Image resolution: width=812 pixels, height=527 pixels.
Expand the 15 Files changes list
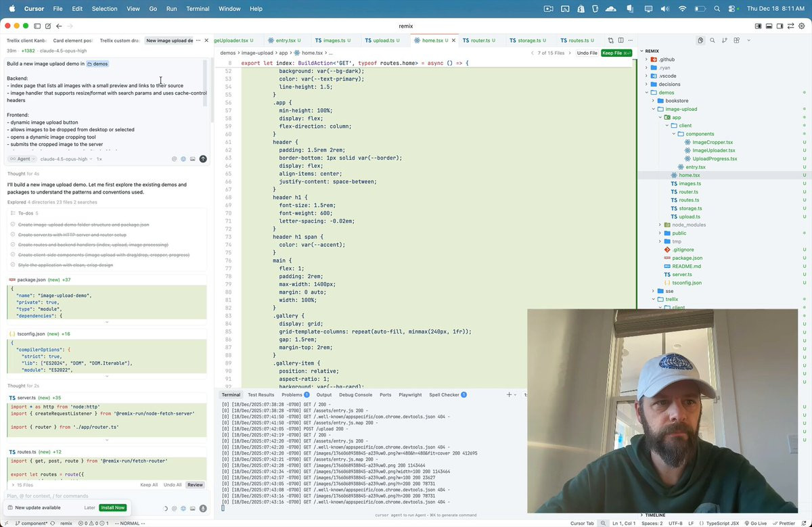coord(22,485)
